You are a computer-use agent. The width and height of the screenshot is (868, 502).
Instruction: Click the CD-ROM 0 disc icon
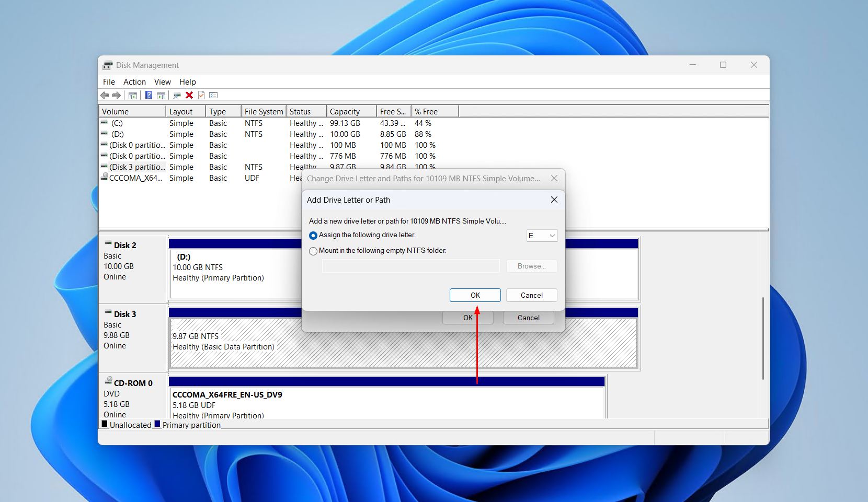point(109,381)
